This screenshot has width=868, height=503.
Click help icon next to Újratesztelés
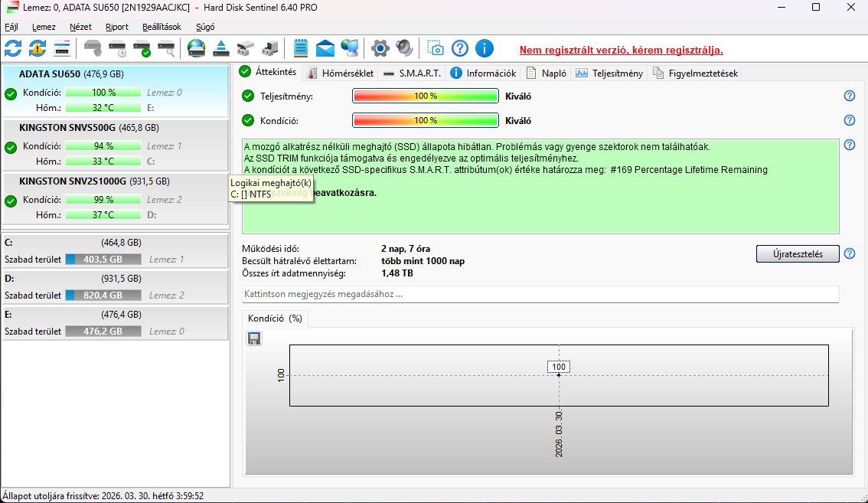(849, 253)
